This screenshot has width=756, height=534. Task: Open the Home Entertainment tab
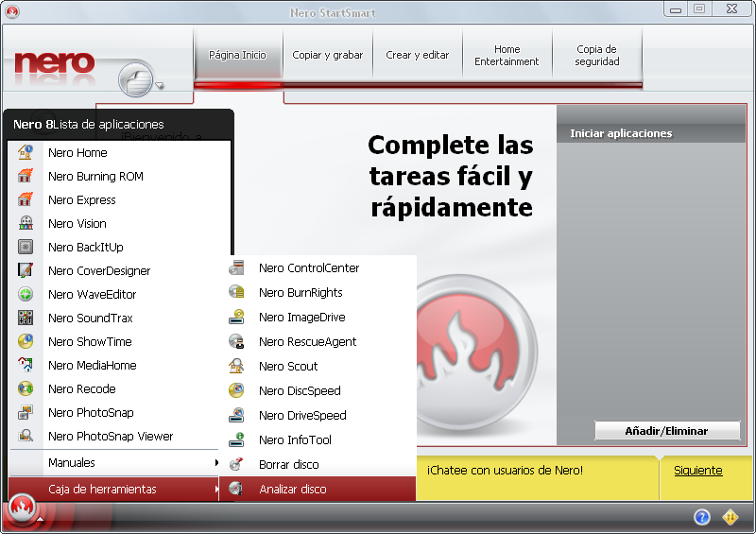[x=507, y=55]
